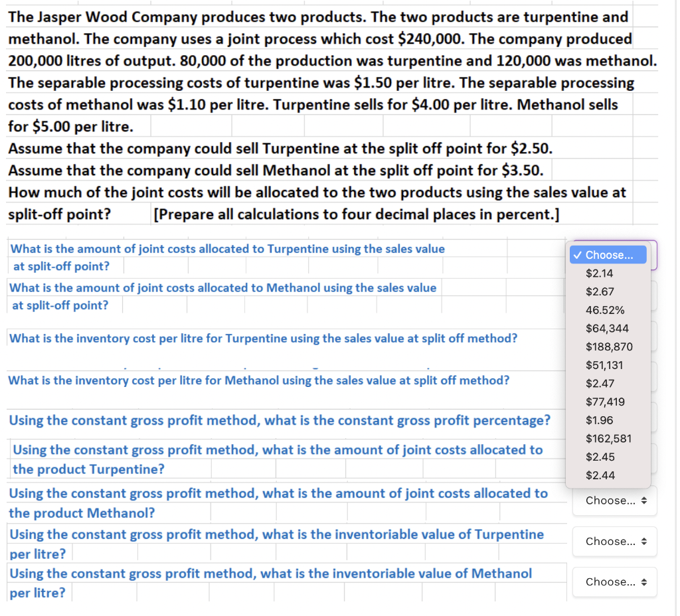The height and width of the screenshot is (616, 680).
Task: Click question on inventory cost per litre for Turpentine
Action: point(264,339)
